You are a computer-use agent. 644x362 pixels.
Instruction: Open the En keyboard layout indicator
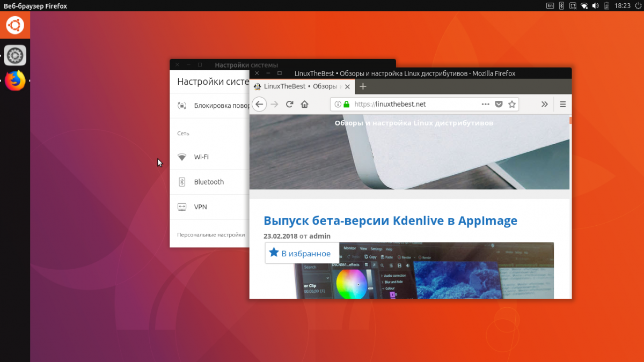point(550,5)
